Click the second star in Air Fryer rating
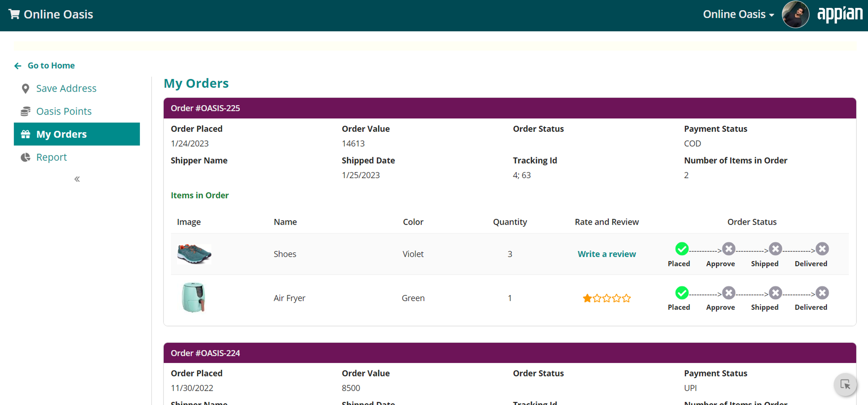The height and width of the screenshot is (405, 868). 597,298
